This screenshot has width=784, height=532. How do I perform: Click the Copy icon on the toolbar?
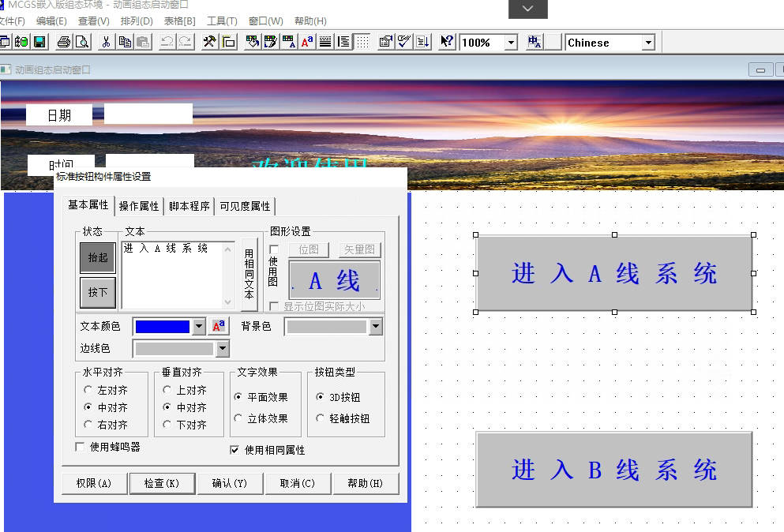click(125, 42)
